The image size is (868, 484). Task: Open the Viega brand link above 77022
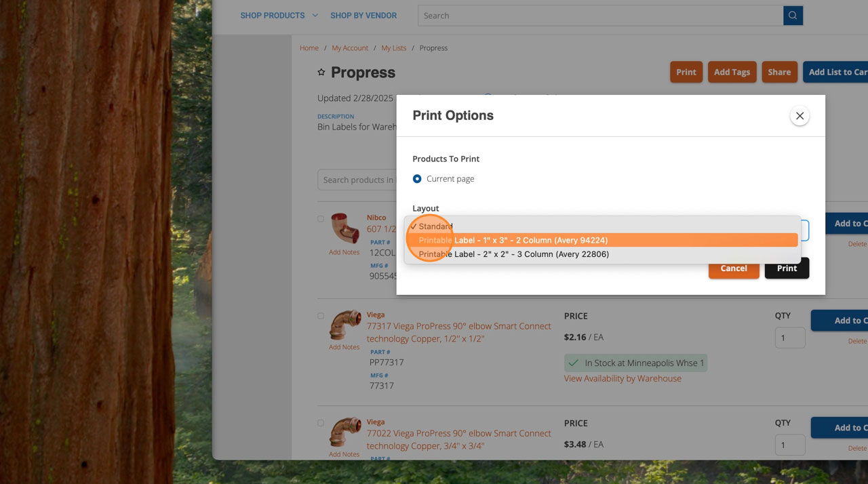tap(376, 422)
